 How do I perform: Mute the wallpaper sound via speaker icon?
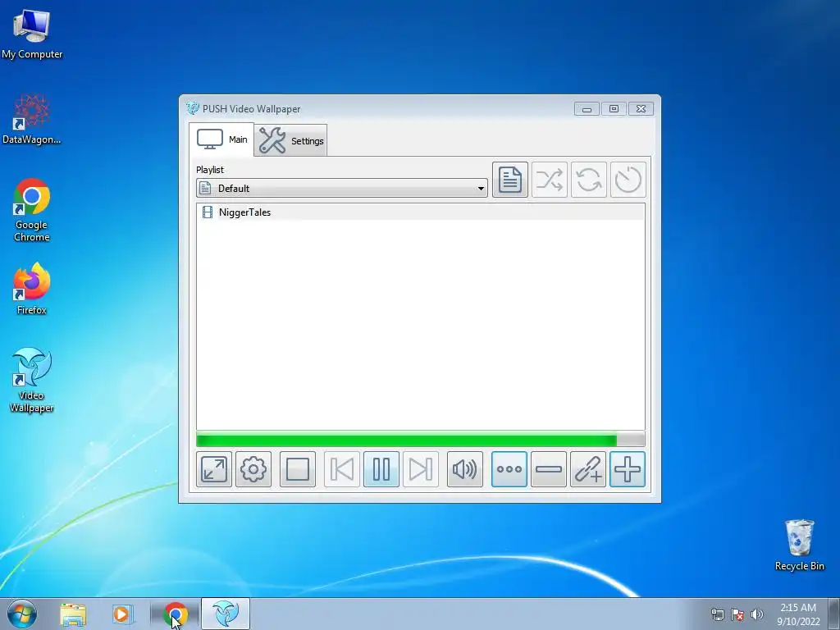click(x=465, y=469)
